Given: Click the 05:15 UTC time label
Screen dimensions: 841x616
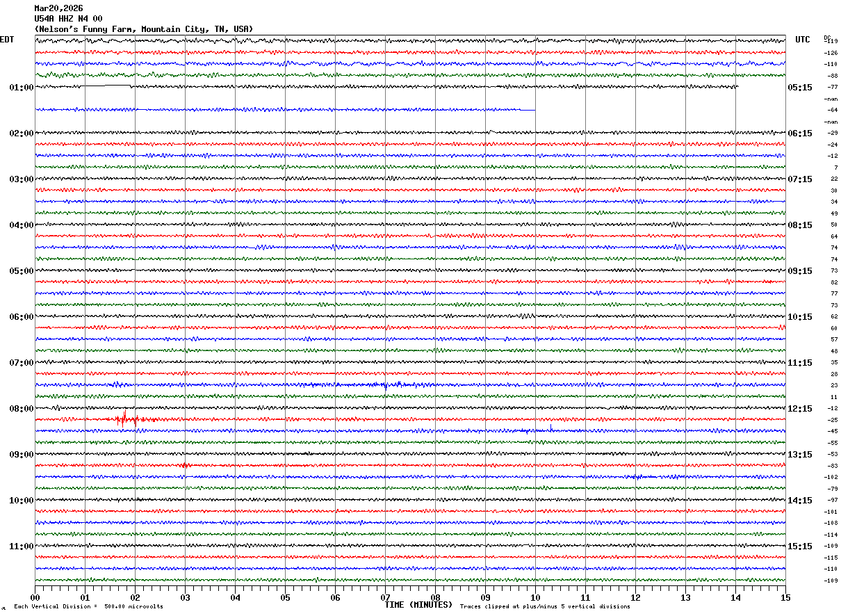Looking at the screenshot, I should point(800,88).
